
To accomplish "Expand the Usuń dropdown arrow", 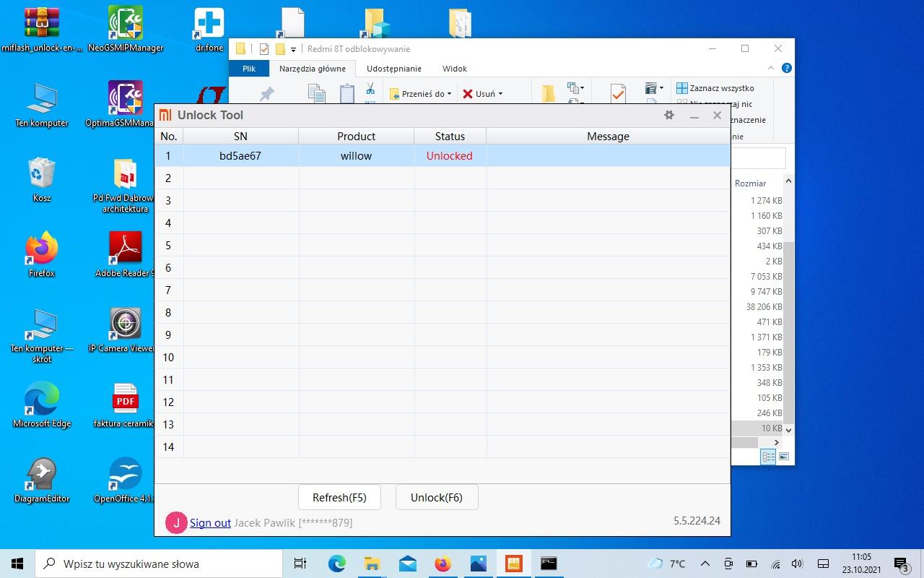I will 500,94.
